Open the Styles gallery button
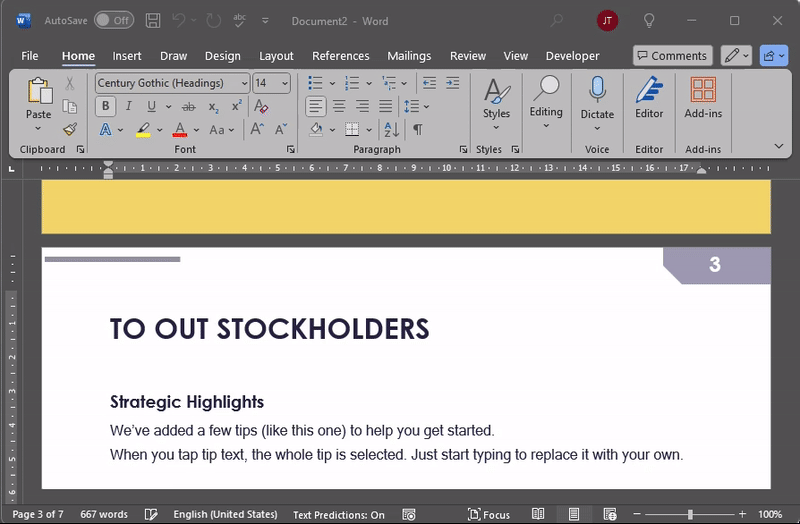800x524 pixels. point(496,103)
